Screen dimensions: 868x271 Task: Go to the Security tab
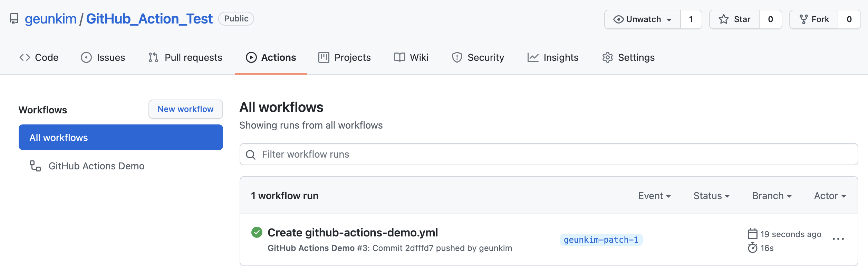click(478, 57)
